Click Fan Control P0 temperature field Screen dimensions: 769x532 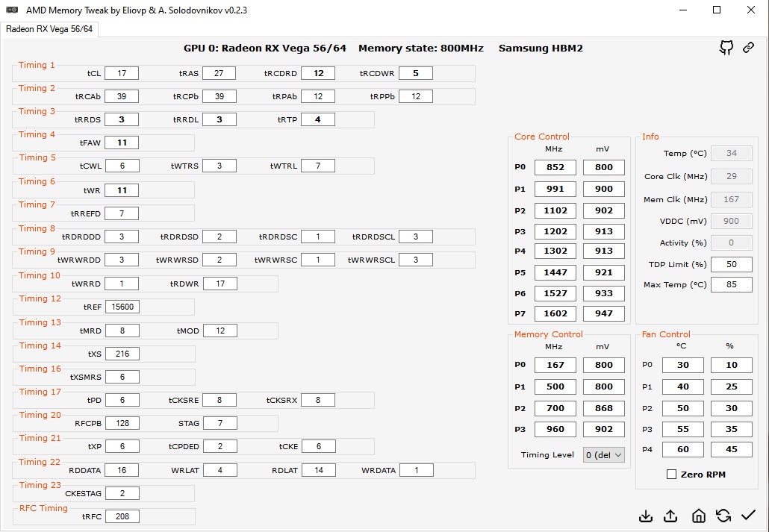[x=682, y=365]
